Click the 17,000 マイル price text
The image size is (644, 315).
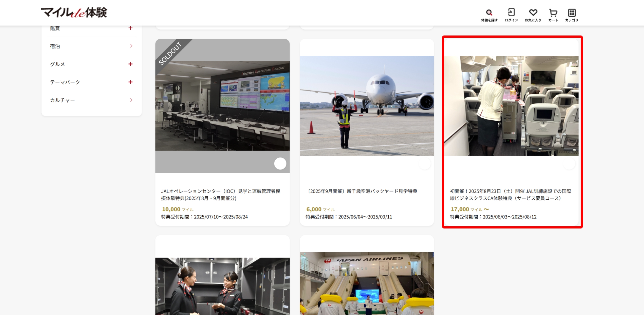470,209
